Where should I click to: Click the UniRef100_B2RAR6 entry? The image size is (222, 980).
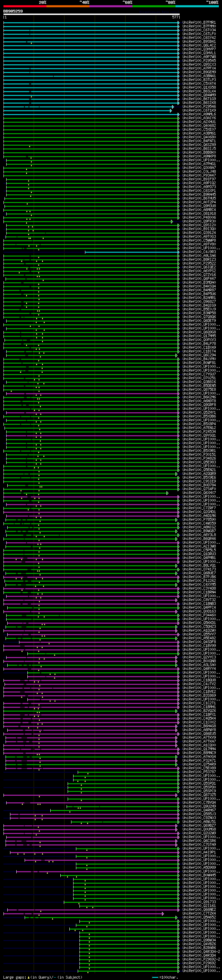coord(199,948)
